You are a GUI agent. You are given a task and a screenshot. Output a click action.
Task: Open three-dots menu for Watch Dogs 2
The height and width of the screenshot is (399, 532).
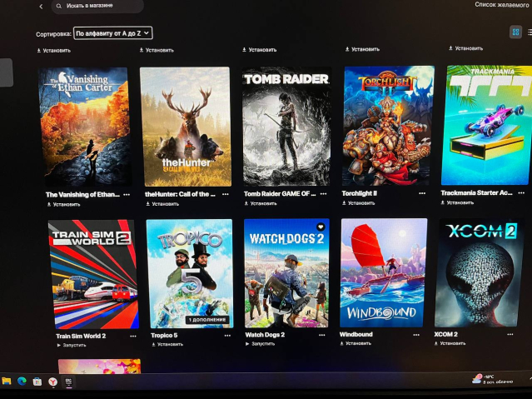tap(322, 335)
